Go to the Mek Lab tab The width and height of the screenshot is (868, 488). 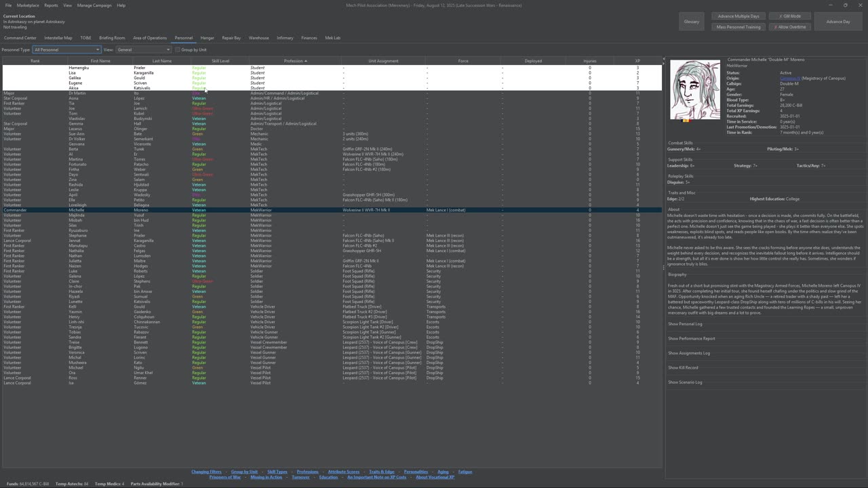coord(332,38)
